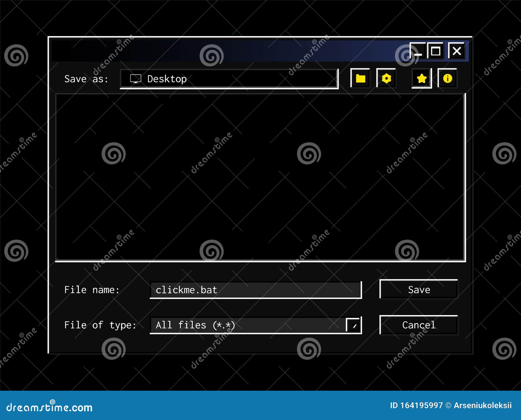Click the Cancel button
The image size is (521, 420).
pos(419,325)
